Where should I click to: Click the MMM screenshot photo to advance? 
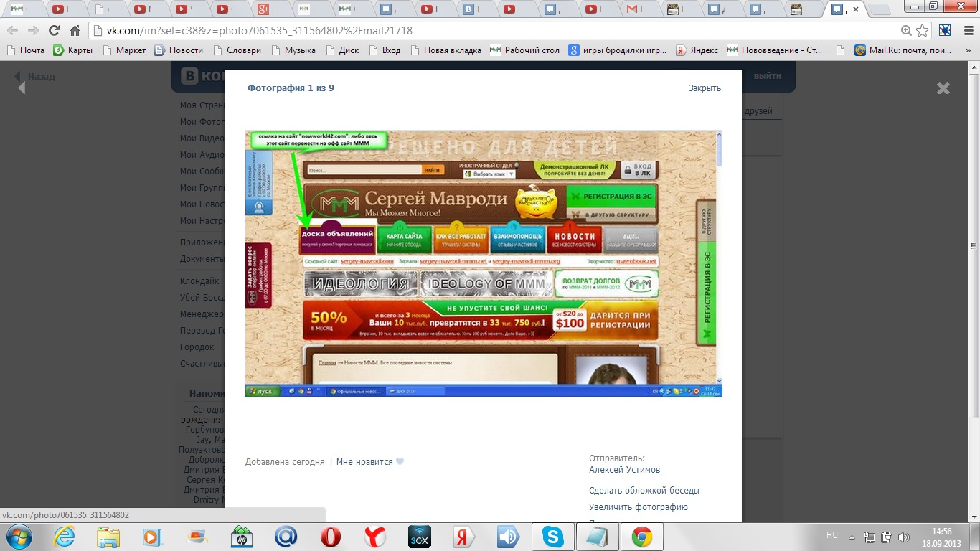coord(484,263)
